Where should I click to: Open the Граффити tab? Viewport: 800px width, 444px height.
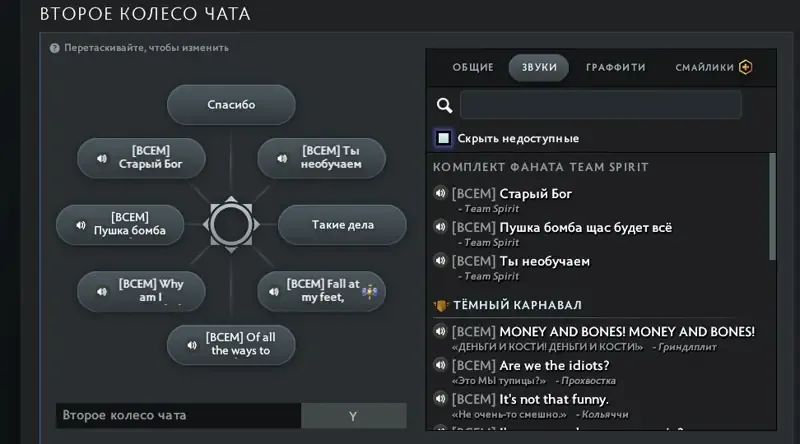pyautogui.click(x=616, y=67)
